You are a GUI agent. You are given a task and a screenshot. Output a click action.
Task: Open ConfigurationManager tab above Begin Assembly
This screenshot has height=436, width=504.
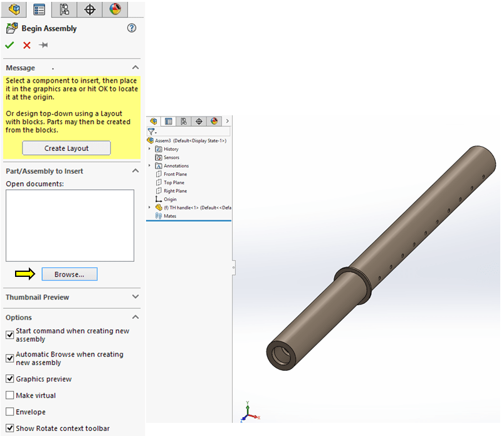(63, 9)
